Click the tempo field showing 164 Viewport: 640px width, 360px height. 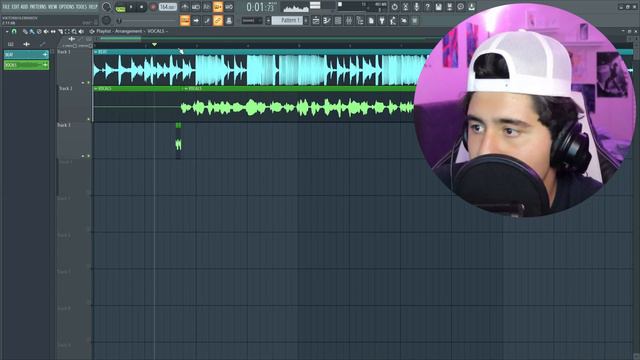tap(168, 7)
